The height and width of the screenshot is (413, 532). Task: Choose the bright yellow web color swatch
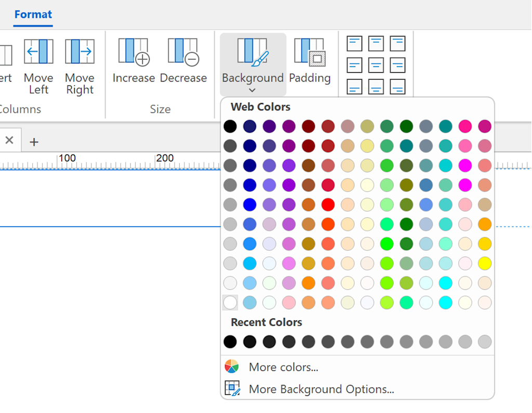pos(485,263)
